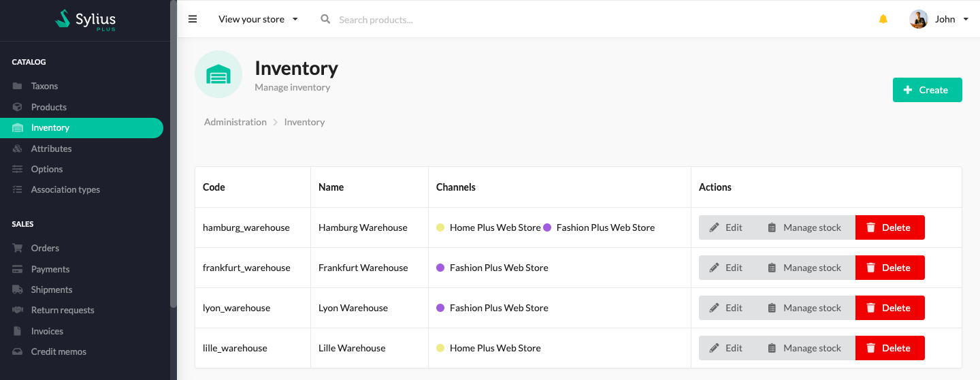
Task: Click trash icon in Lyon Warehouse row
Action: point(870,308)
